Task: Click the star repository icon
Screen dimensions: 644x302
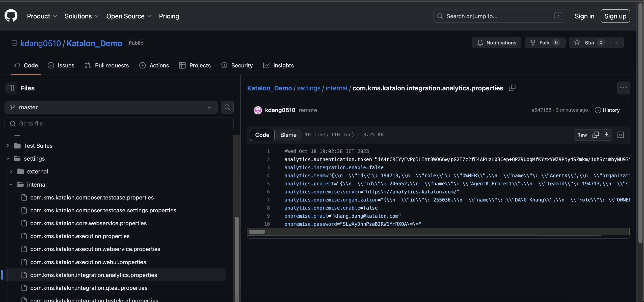Action: coord(577,42)
